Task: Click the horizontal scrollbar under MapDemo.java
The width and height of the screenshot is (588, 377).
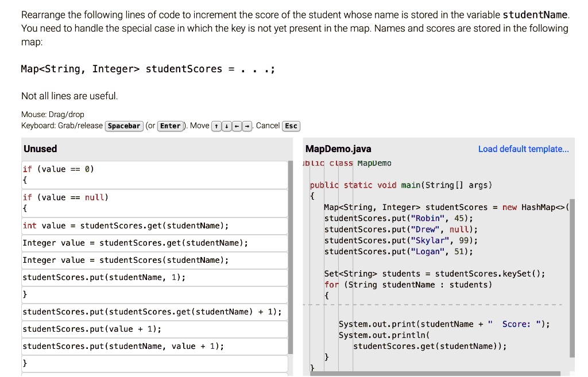Action: click(436, 374)
